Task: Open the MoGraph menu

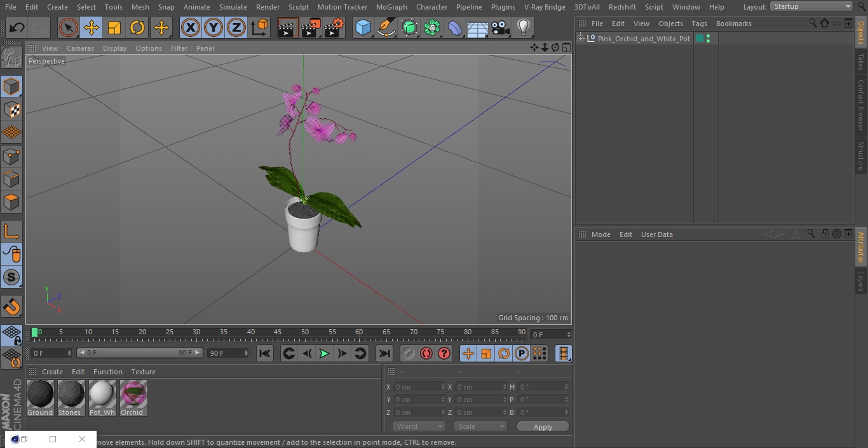Action: 391,7
